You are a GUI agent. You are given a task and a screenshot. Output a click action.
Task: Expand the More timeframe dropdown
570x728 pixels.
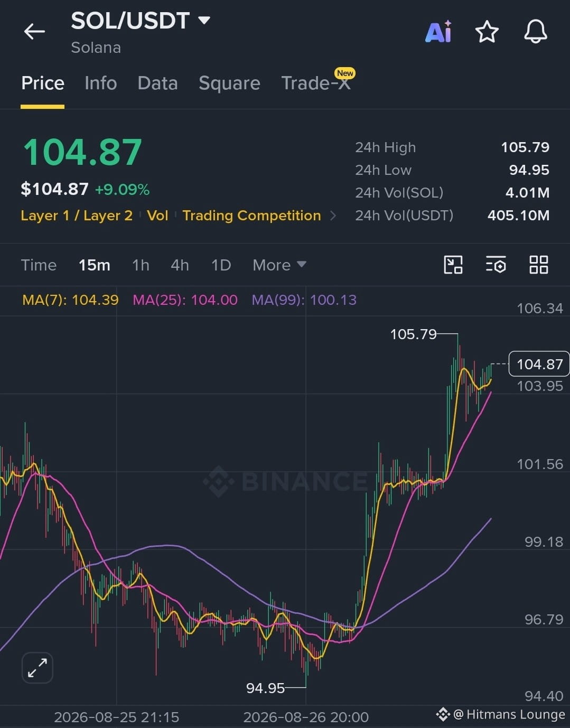279,265
